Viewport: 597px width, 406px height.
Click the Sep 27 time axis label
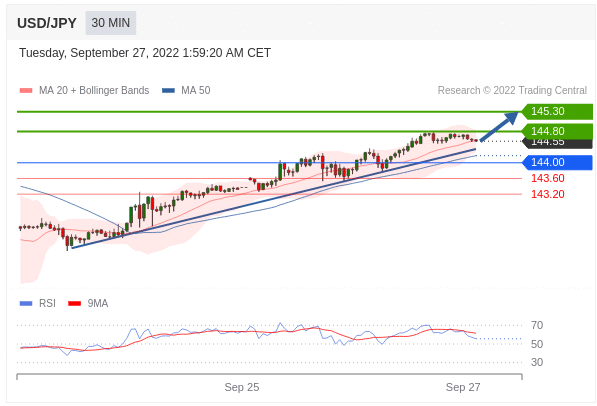(x=463, y=387)
